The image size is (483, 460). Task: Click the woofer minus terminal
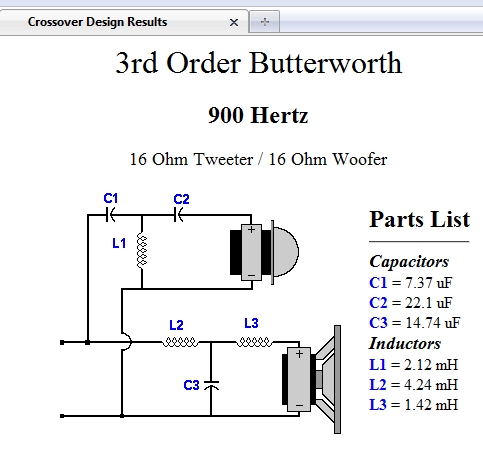pyautogui.click(x=299, y=406)
